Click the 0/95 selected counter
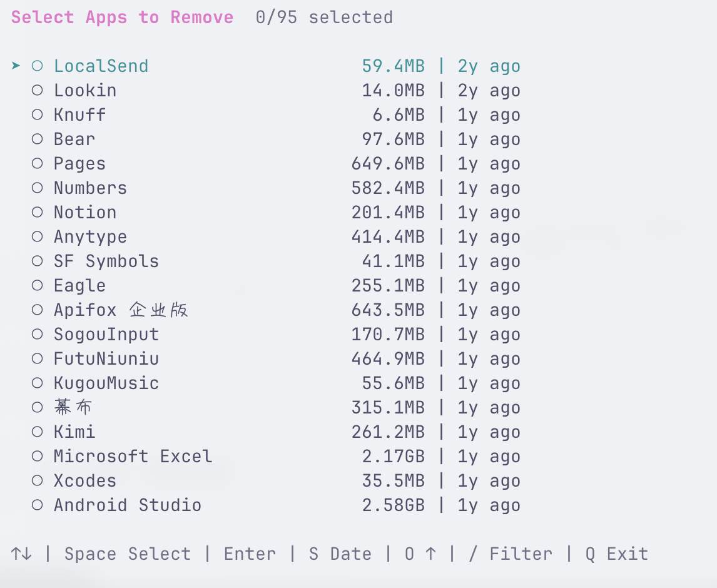The height and width of the screenshot is (588, 717). click(324, 18)
